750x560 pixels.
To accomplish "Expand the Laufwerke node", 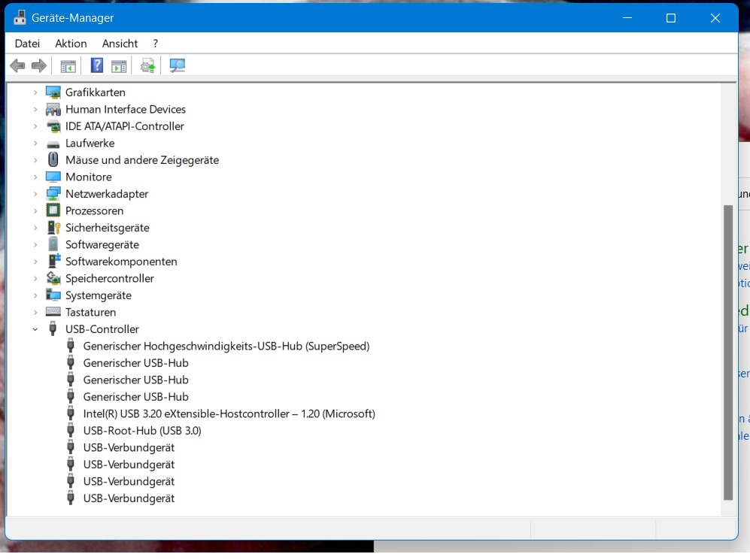I will click(35, 144).
